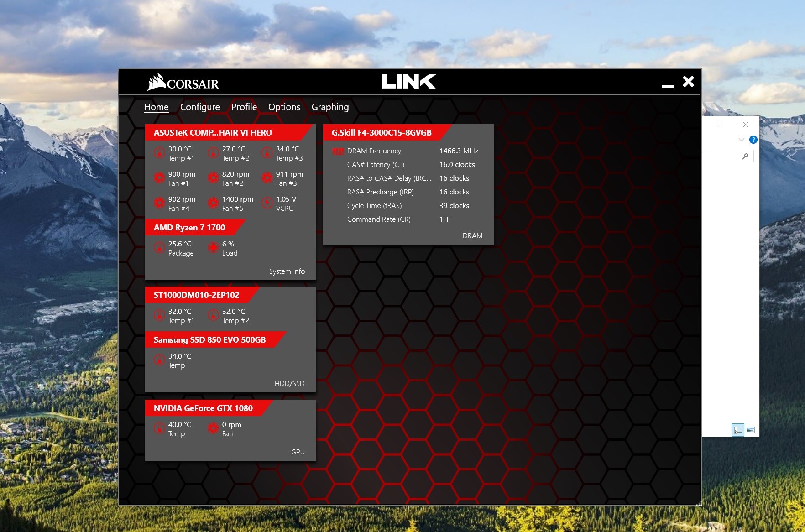Click the help icon in the background window
Viewport: 805px width, 532px height.
click(x=753, y=140)
